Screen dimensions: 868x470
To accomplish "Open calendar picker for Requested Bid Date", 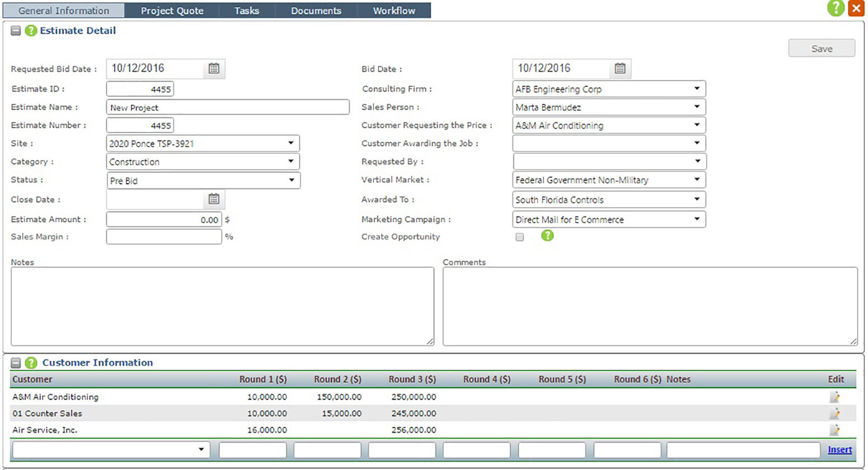I will tap(214, 68).
